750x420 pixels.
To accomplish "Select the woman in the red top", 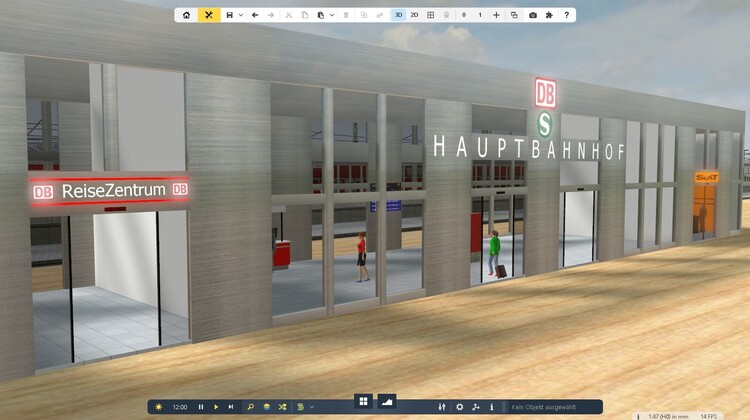I will pyautogui.click(x=362, y=257).
